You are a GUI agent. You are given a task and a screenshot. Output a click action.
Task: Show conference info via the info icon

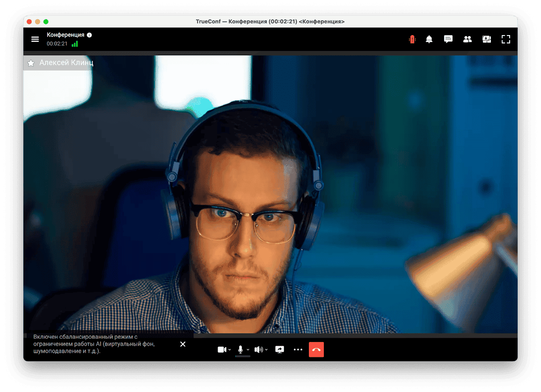(x=89, y=35)
